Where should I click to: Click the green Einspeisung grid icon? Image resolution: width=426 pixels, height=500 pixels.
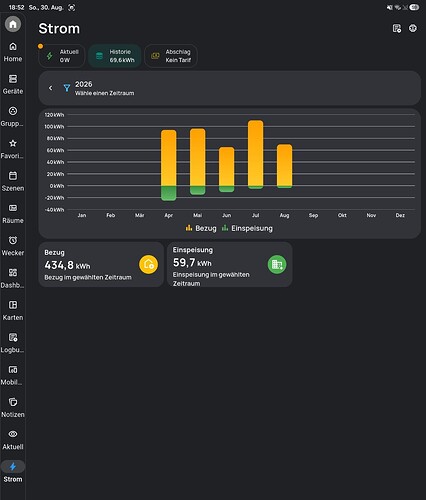(277, 264)
